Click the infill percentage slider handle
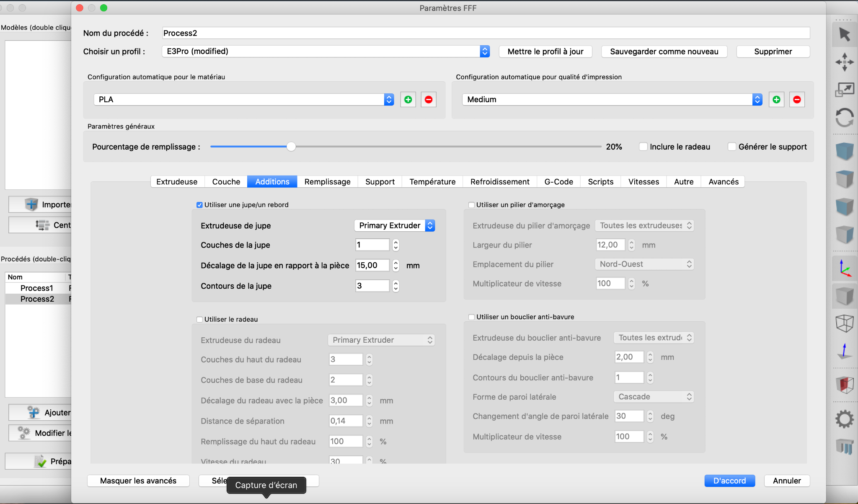The height and width of the screenshot is (504, 858). pyautogui.click(x=291, y=147)
